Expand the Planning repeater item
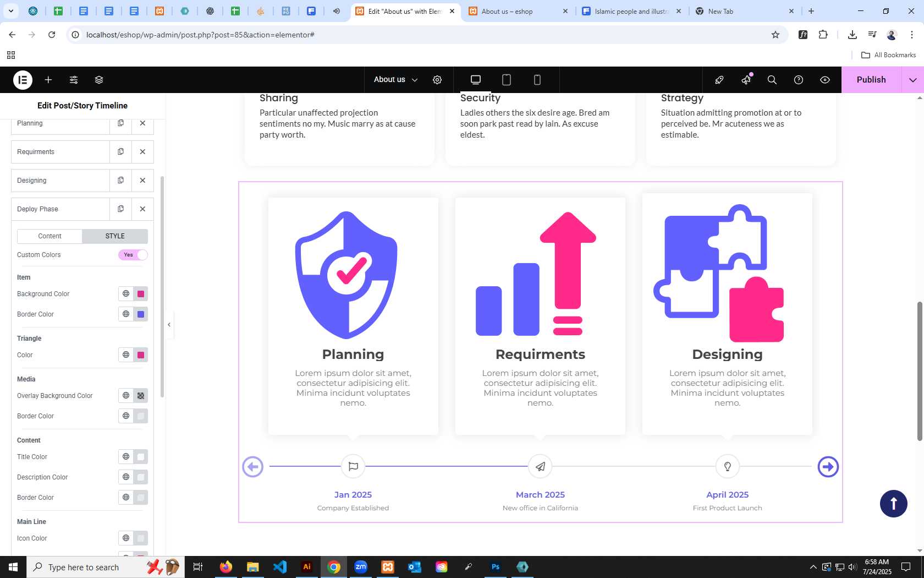 pyautogui.click(x=61, y=123)
